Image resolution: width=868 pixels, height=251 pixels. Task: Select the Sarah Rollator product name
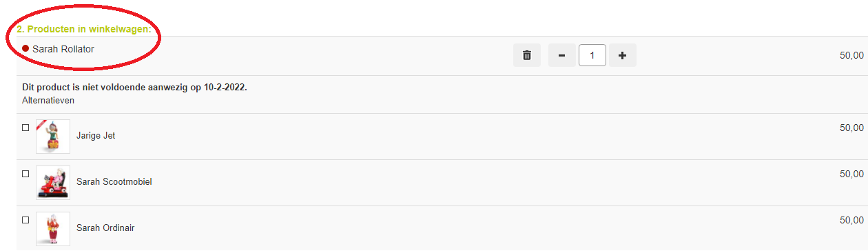pos(63,49)
